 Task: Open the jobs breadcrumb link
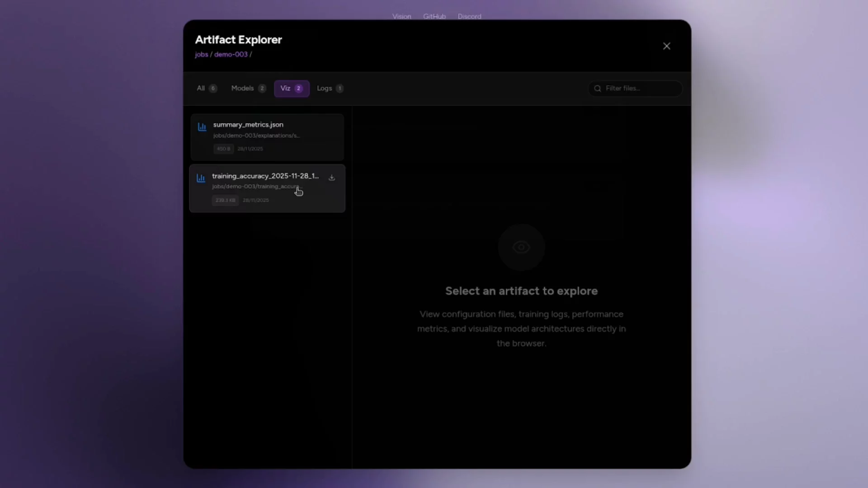202,54
